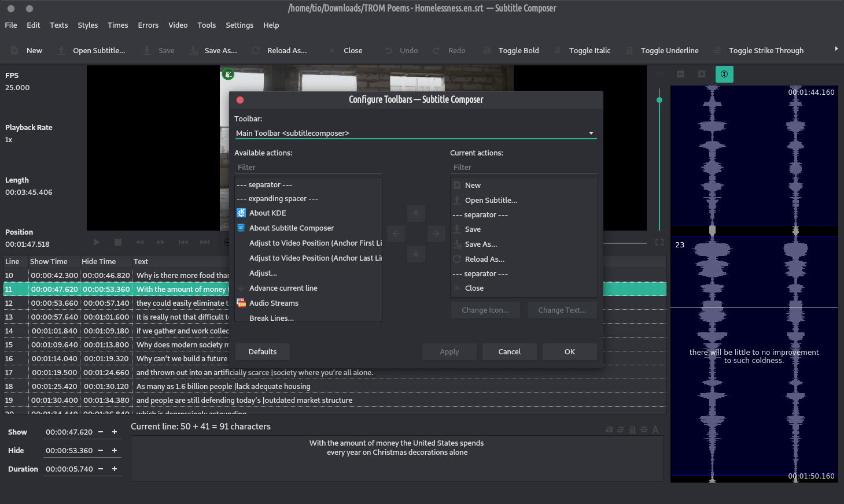Click the move action up arrow
844x504 pixels.
pos(416,214)
